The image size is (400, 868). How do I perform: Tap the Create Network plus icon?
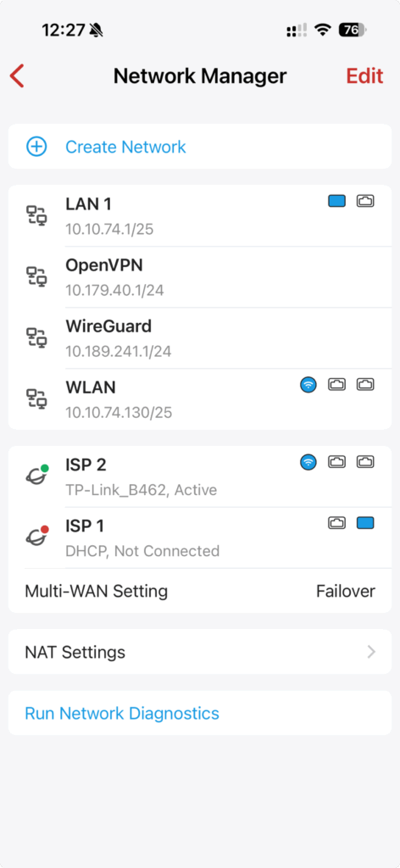point(36,147)
